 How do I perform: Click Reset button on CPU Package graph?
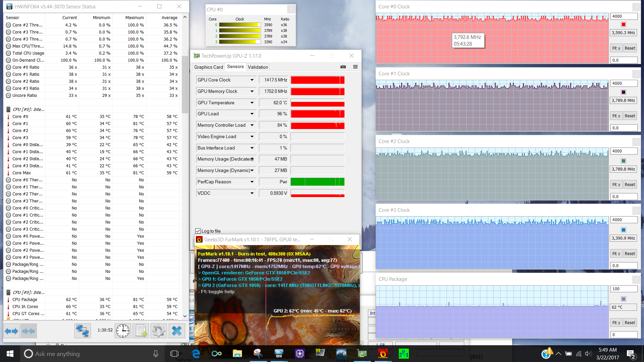point(630,322)
